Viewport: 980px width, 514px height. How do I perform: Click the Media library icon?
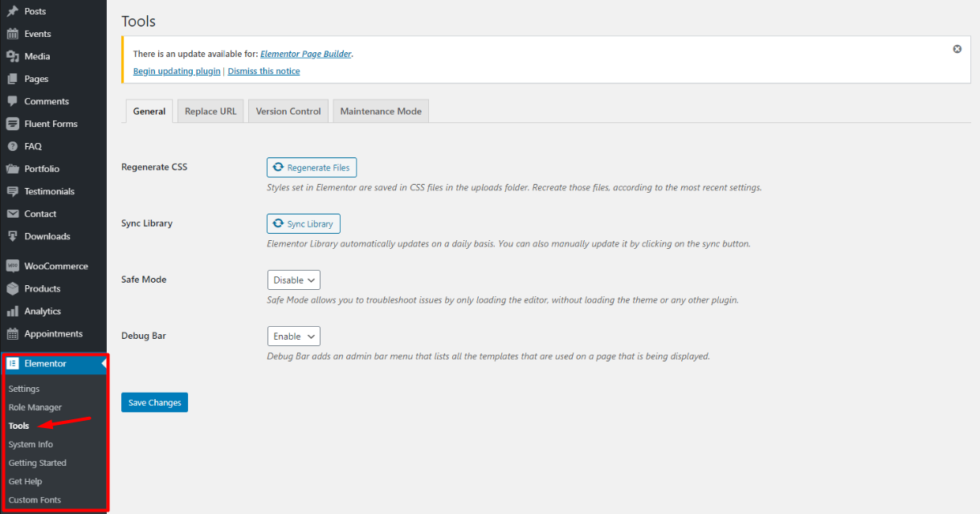(x=12, y=56)
